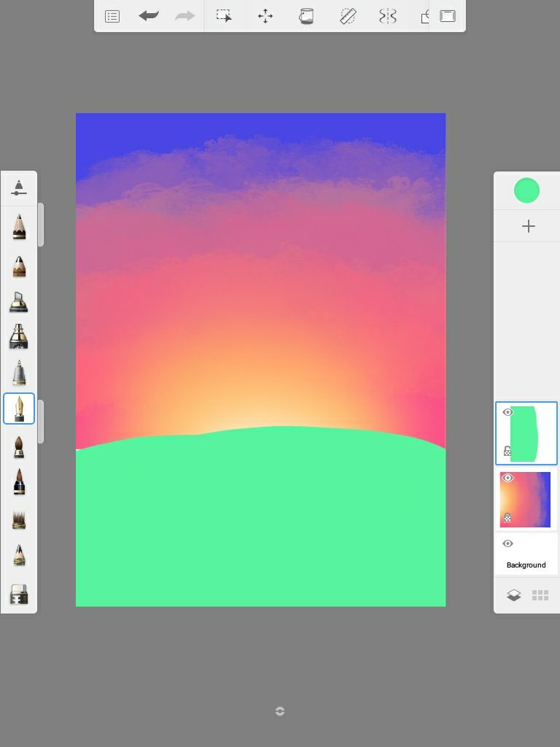The width and height of the screenshot is (560, 747).
Task: Toggle transparency lock on sunset layer
Action: (x=507, y=517)
